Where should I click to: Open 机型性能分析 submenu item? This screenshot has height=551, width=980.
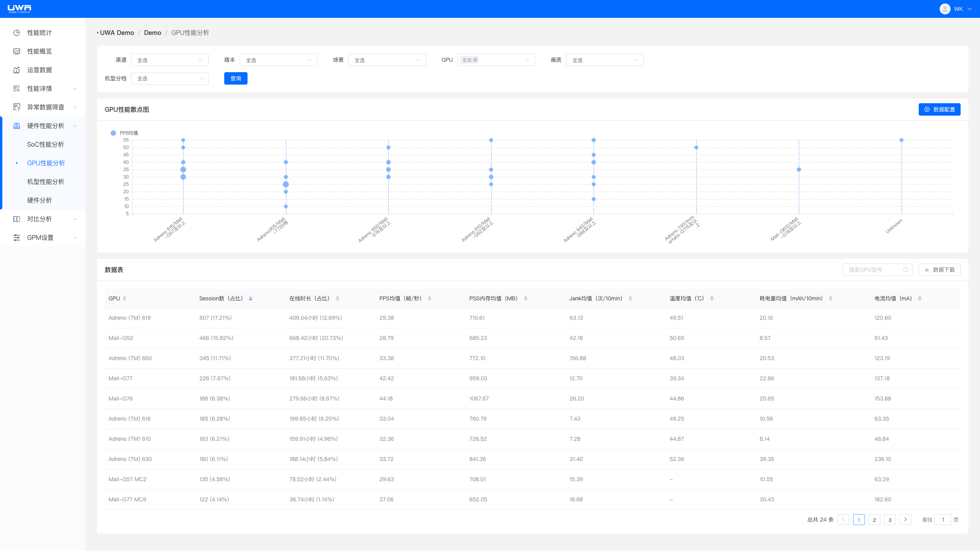[45, 182]
